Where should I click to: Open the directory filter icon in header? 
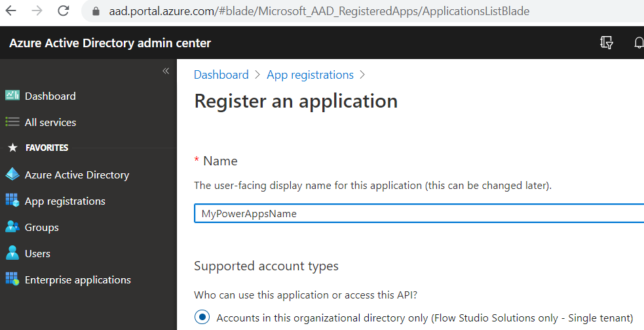tap(607, 43)
